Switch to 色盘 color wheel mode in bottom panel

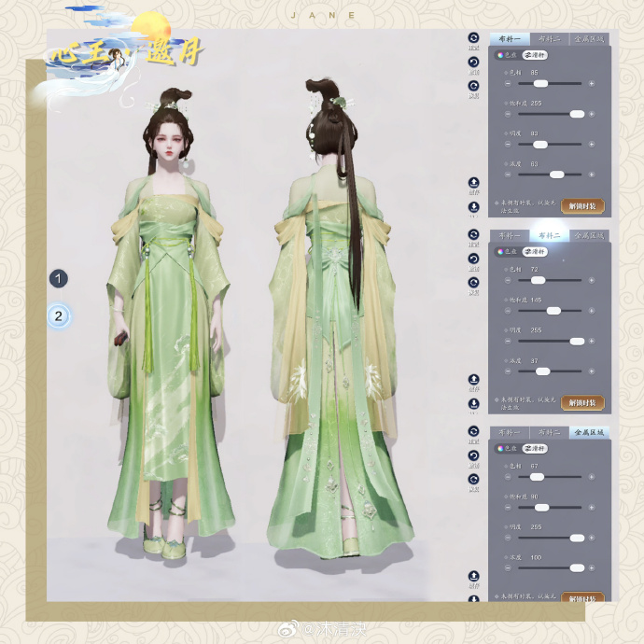tap(508, 449)
